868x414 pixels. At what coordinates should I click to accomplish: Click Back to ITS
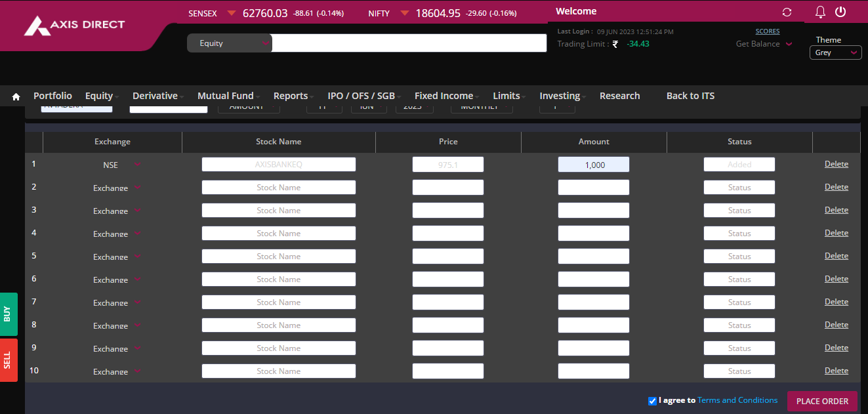pyautogui.click(x=690, y=96)
